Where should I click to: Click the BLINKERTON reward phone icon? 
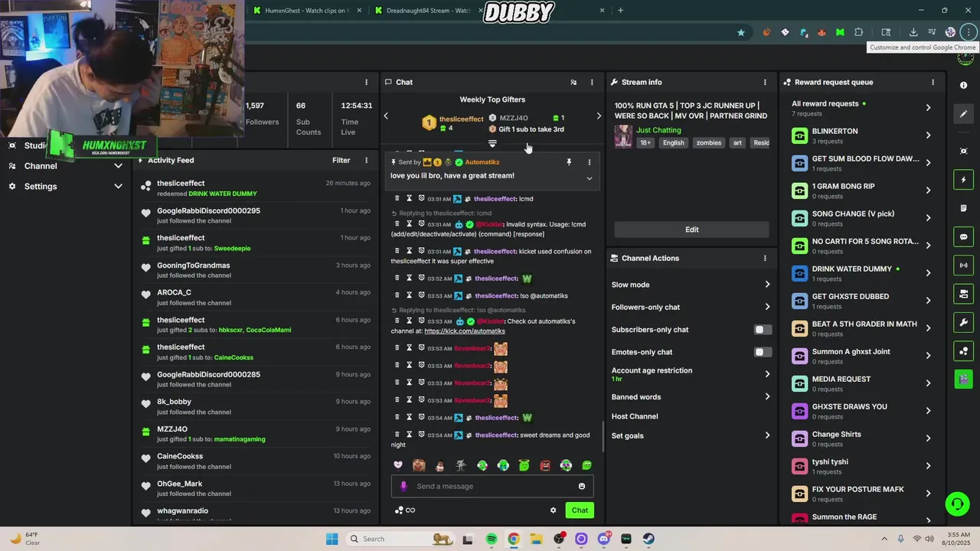point(799,135)
